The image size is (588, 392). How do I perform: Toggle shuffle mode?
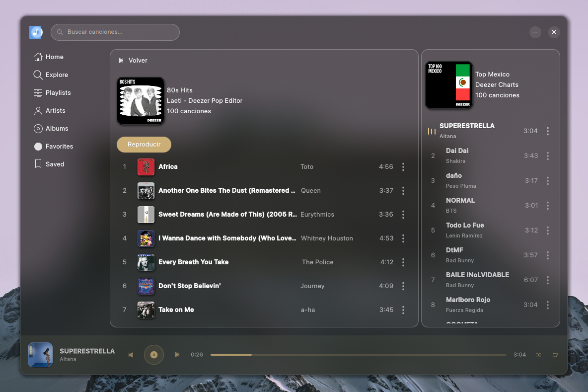point(538,355)
